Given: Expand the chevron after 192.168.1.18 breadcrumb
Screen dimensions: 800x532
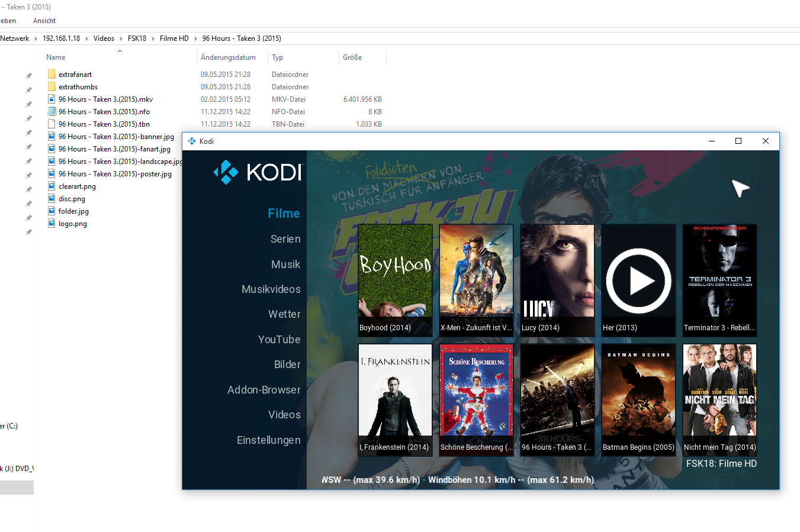Looking at the screenshot, I should coord(86,38).
